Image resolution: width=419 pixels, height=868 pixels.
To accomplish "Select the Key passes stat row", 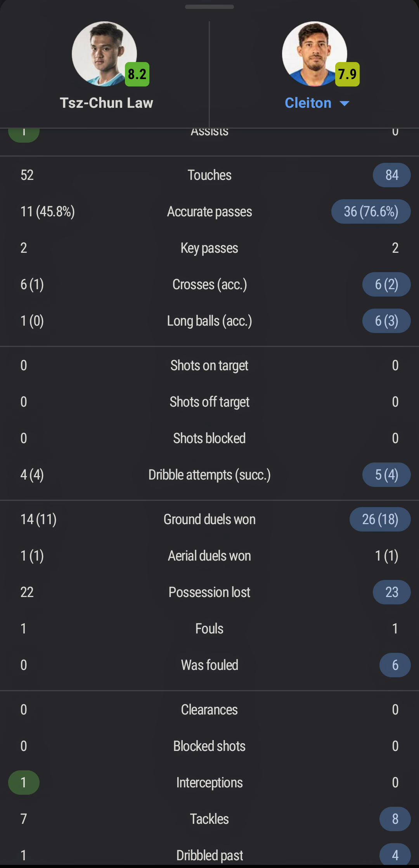I will tap(209, 248).
